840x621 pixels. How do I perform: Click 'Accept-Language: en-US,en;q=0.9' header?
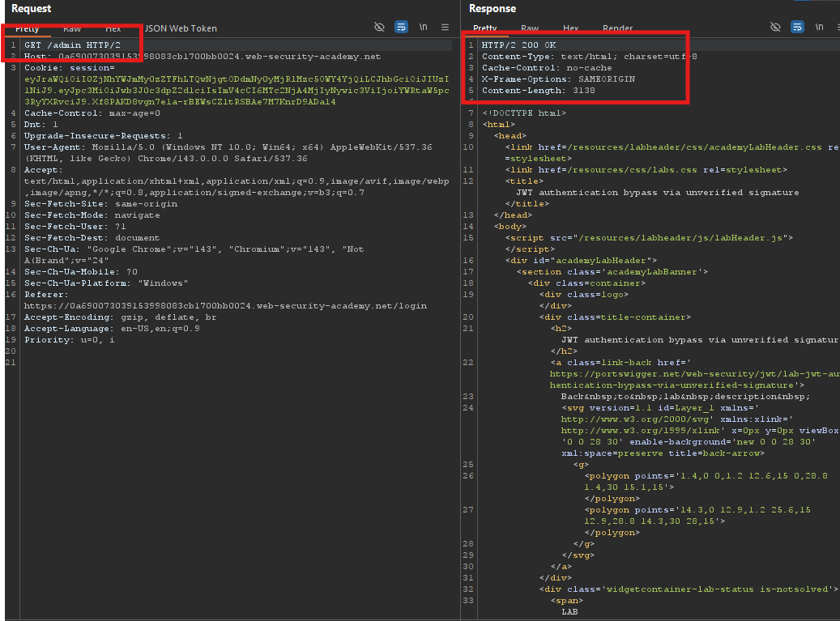pos(112,329)
